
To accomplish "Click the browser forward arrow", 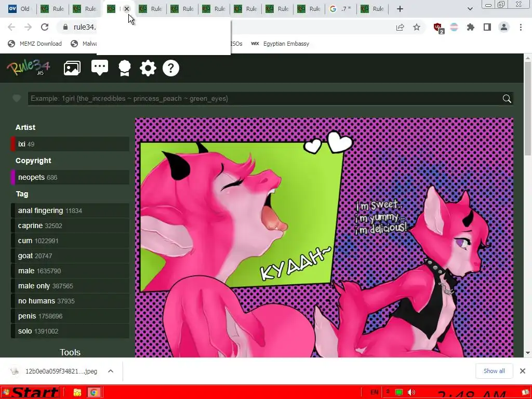I will [28, 27].
